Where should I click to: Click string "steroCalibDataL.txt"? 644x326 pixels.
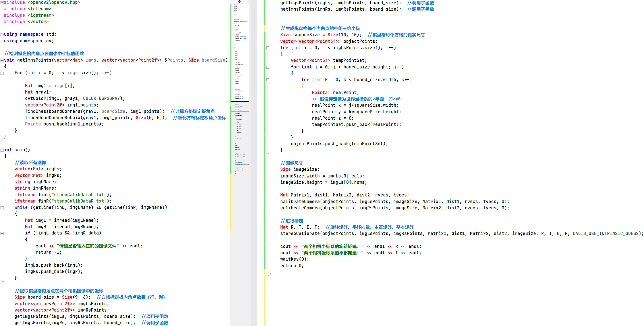(79, 195)
